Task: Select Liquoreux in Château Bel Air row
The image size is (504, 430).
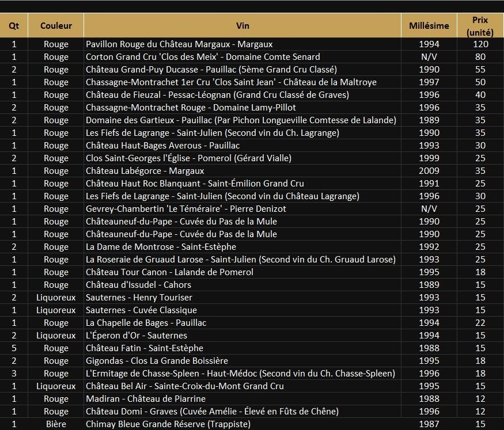Action: pyautogui.click(x=56, y=386)
